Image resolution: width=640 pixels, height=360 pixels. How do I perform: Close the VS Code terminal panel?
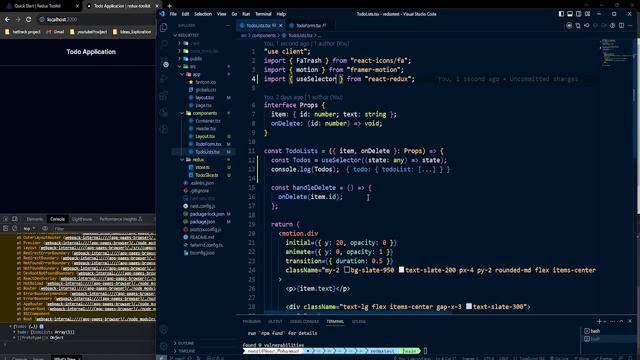(x=630, y=321)
